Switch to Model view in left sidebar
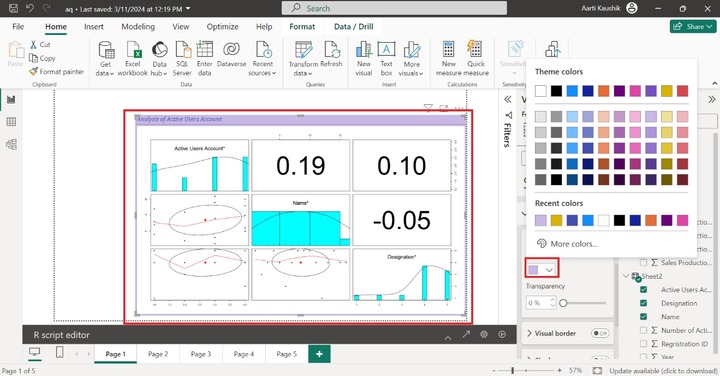720x376 pixels. tap(11, 144)
